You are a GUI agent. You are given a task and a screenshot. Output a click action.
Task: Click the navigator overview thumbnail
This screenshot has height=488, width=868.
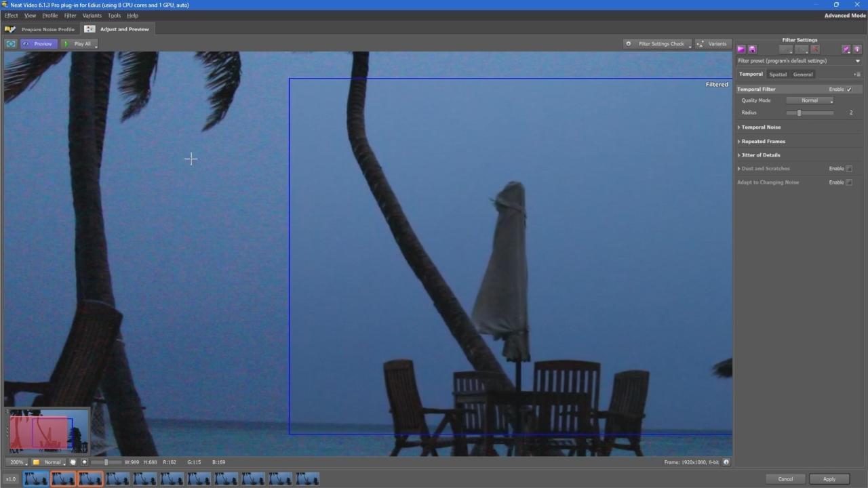pos(47,431)
